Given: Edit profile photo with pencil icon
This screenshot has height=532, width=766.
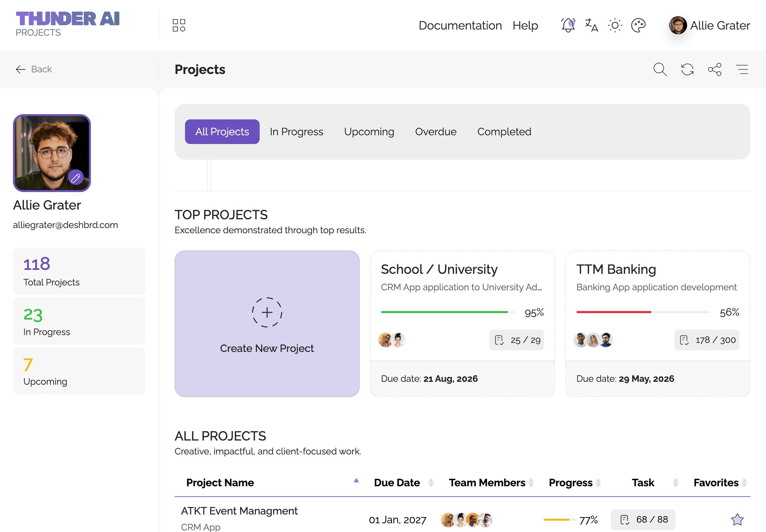Looking at the screenshot, I should tap(76, 178).
